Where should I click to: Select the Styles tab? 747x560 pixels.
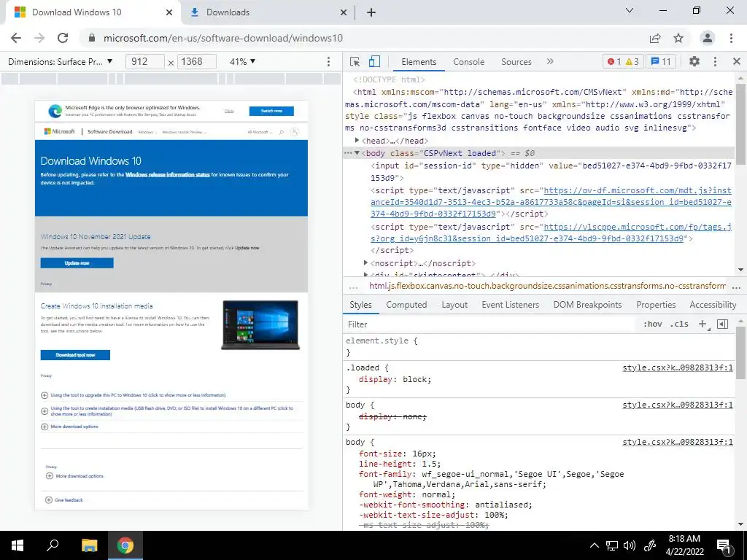(360, 305)
